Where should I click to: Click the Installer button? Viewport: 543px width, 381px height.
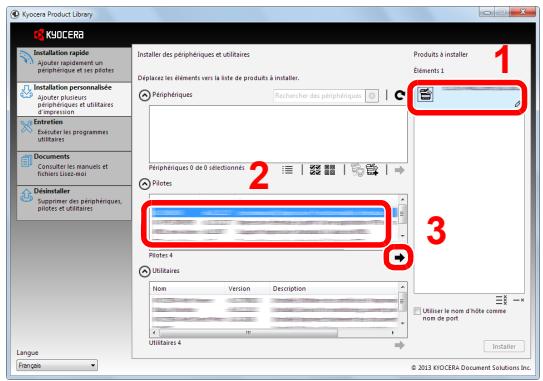point(504,346)
